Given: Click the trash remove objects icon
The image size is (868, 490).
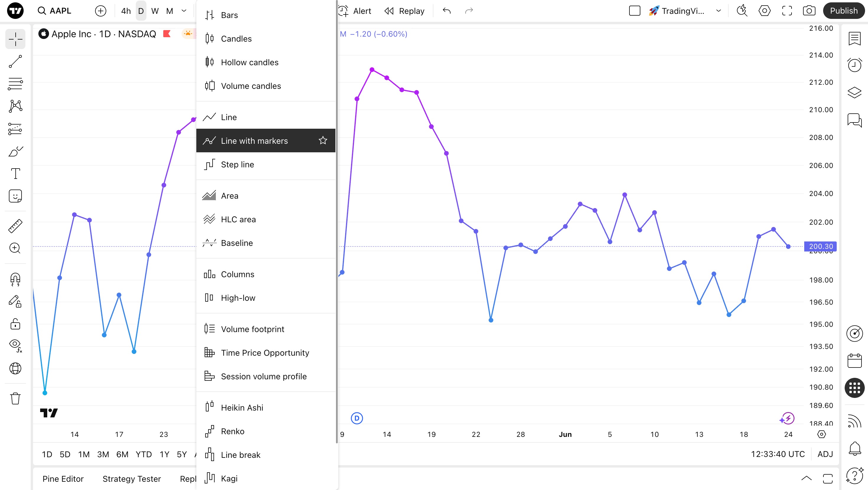Looking at the screenshot, I should [x=15, y=398].
